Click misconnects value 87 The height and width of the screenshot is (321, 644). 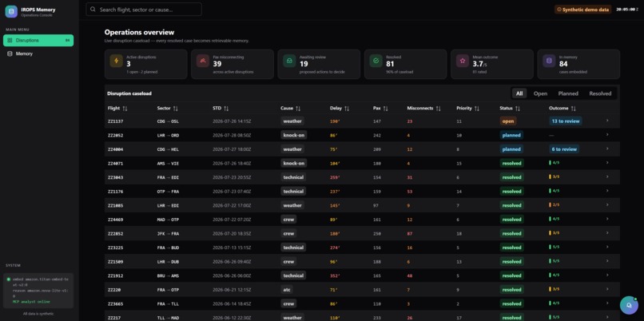pyautogui.click(x=409, y=234)
